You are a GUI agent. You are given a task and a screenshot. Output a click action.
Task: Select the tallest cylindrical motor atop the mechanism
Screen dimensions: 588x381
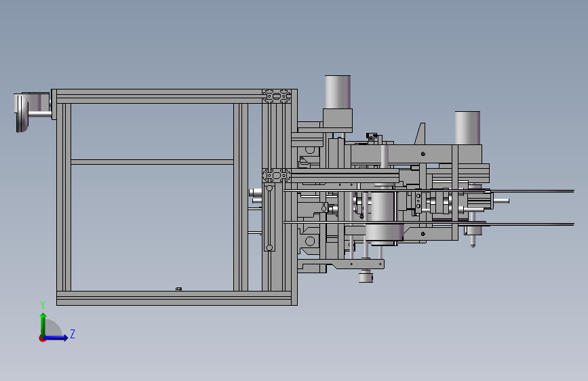(338, 92)
